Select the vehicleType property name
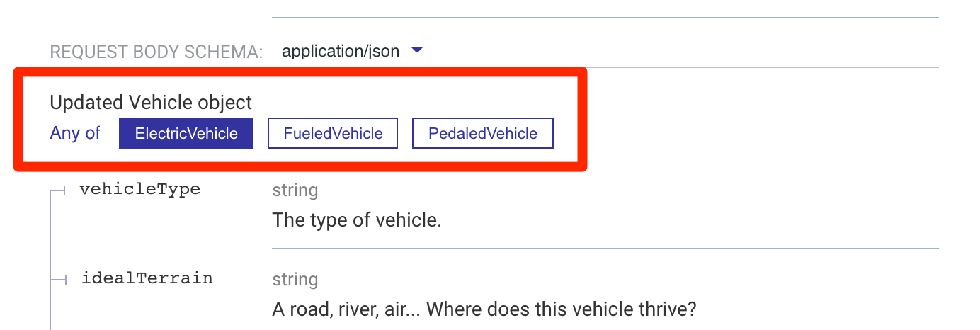 pyautogui.click(x=140, y=190)
